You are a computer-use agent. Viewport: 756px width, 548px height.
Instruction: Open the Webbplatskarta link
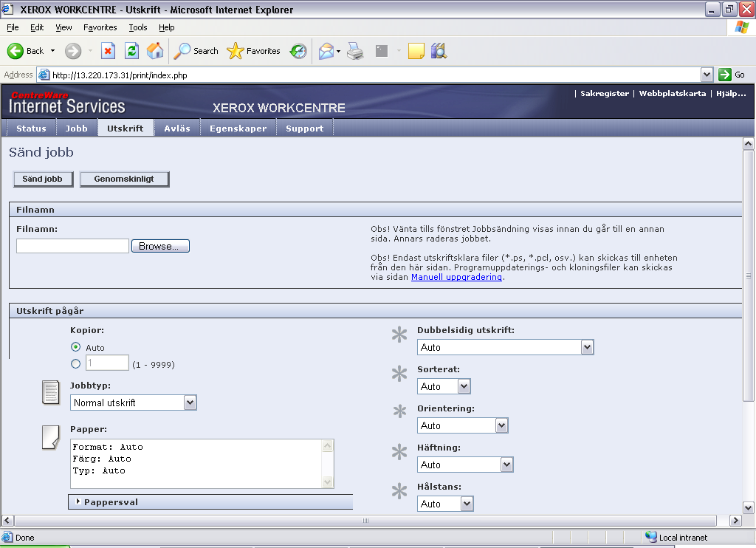point(673,94)
